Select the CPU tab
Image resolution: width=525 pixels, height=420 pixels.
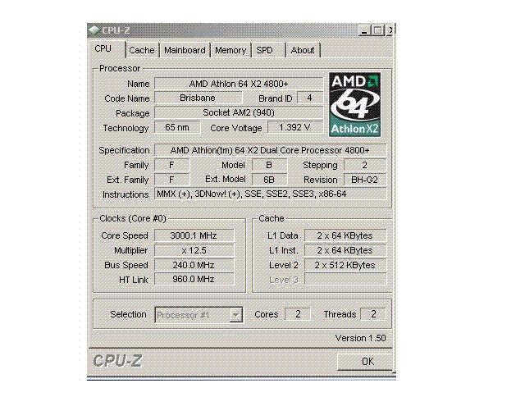107,49
